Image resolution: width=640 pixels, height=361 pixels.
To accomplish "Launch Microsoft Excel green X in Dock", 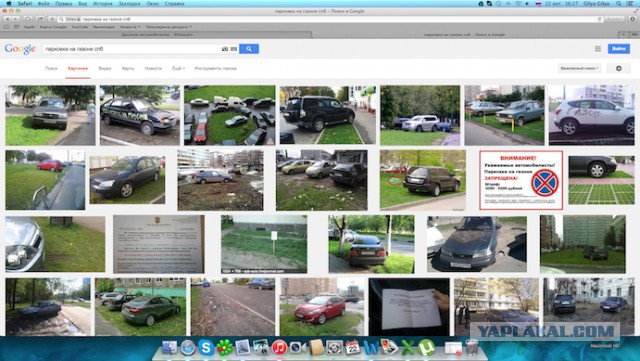I will coord(408,348).
